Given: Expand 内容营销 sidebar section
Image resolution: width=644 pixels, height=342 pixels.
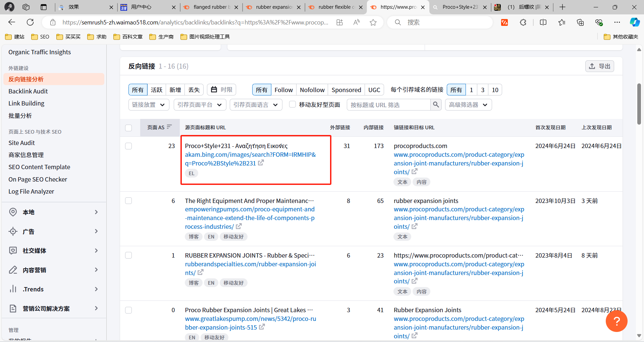Looking at the screenshot, I should (x=54, y=270).
